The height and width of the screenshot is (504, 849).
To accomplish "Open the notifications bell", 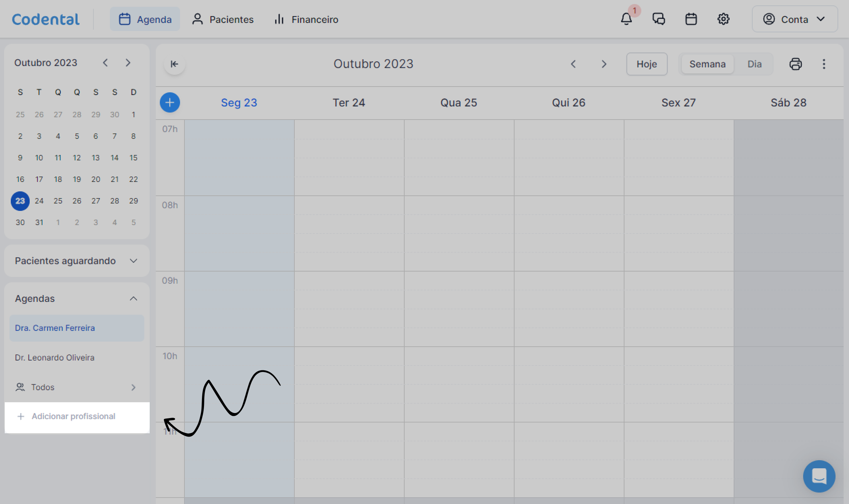I will point(626,19).
